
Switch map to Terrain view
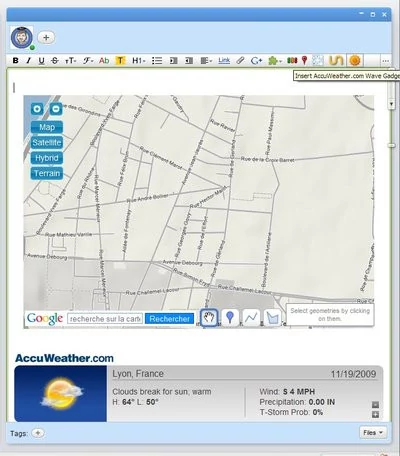[47, 173]
